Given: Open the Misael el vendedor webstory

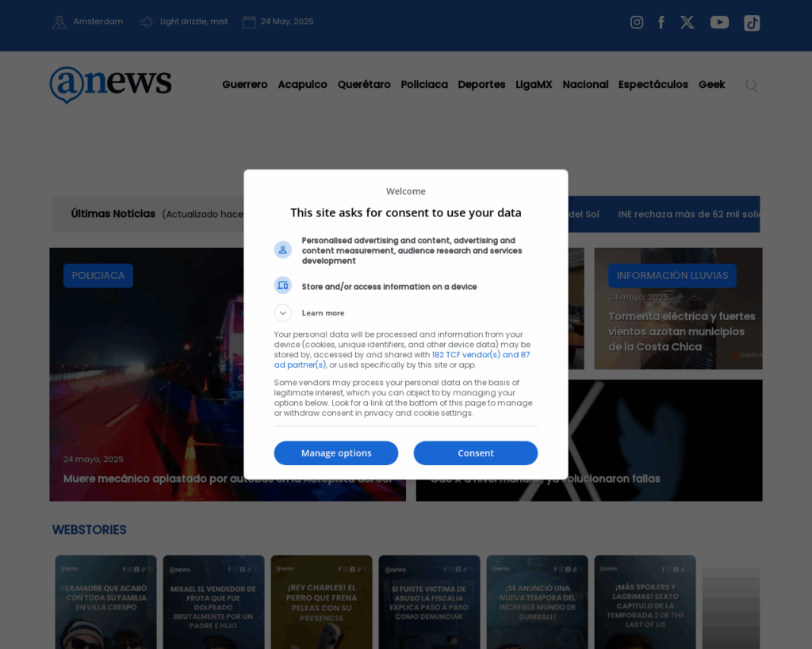Looking at the screenshot, I should point(213,602).
